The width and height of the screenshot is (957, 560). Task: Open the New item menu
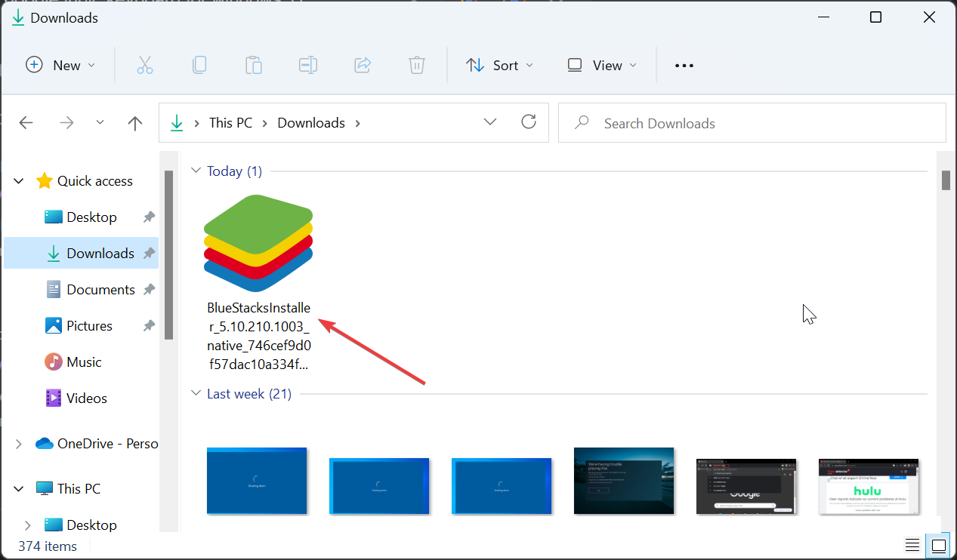(x=60, y=65)
